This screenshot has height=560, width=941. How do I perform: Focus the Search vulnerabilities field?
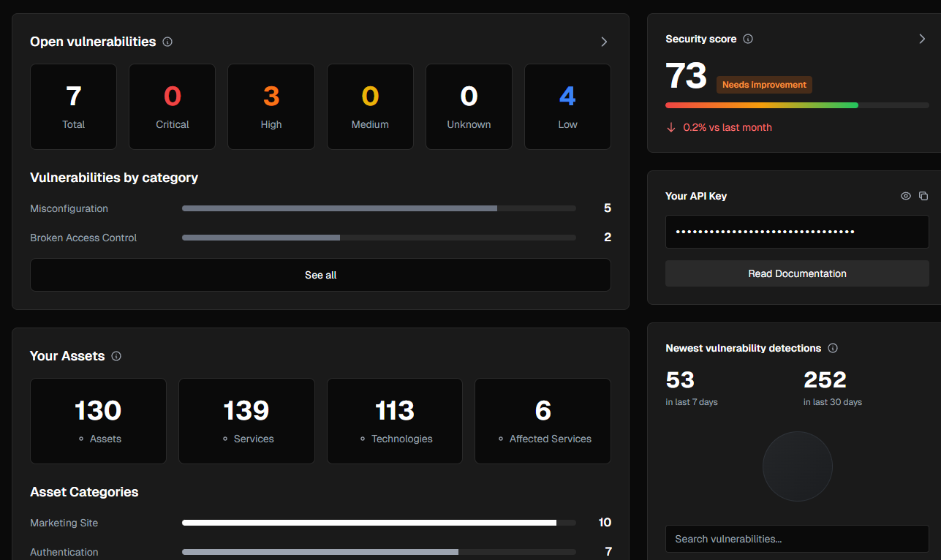797,539
